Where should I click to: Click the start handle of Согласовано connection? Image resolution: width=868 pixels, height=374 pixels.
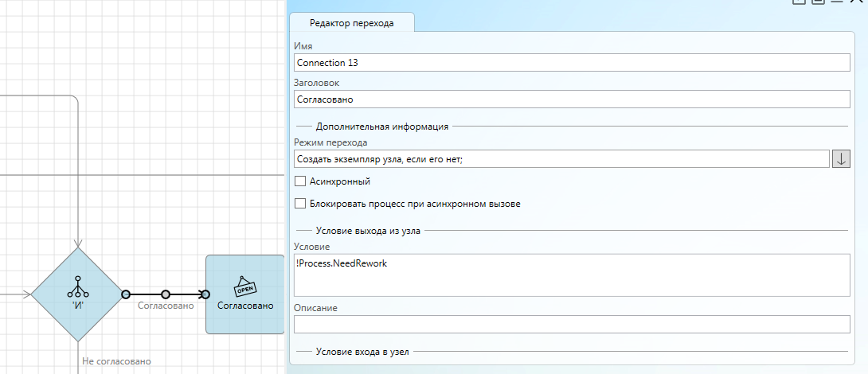(x=126, y=294)
